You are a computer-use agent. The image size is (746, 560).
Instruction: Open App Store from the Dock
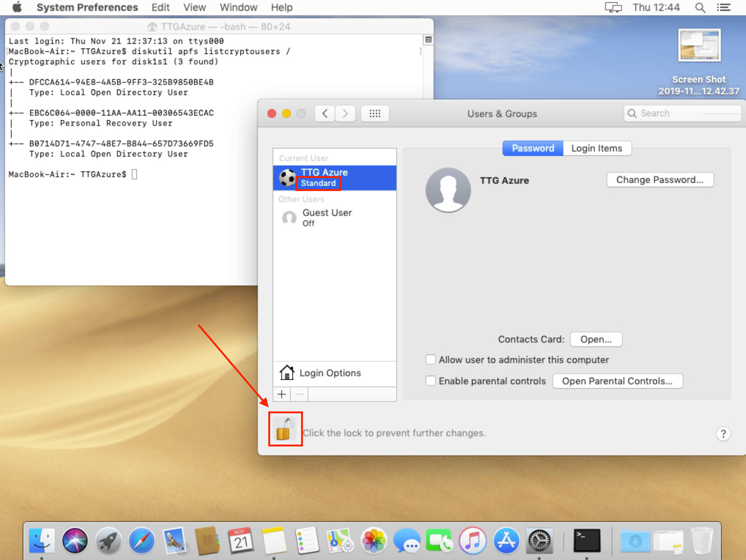[x=506, y=540]
